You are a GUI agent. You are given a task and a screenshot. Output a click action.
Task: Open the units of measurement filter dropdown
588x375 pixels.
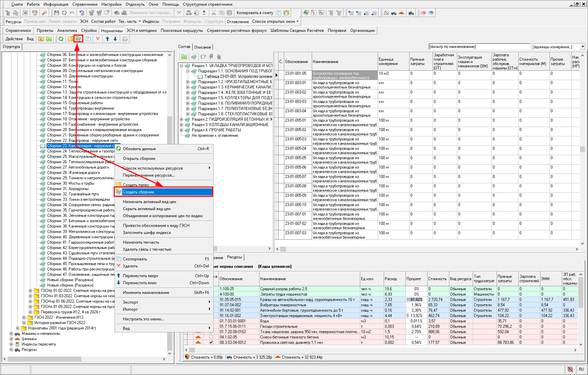(x=583, y=47)
